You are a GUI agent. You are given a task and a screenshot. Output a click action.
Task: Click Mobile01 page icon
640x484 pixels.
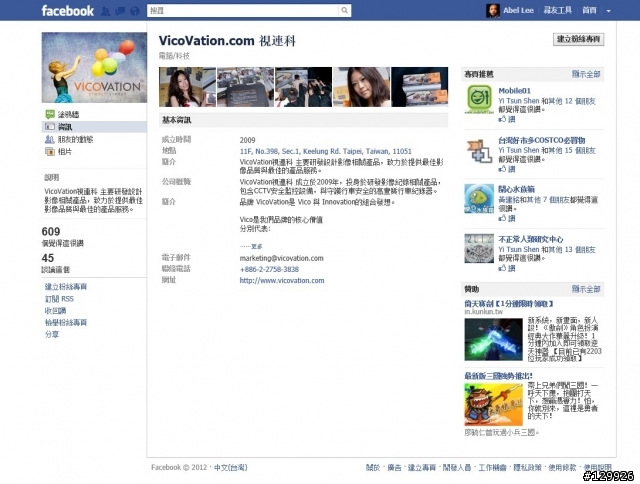tap(479, 99)
